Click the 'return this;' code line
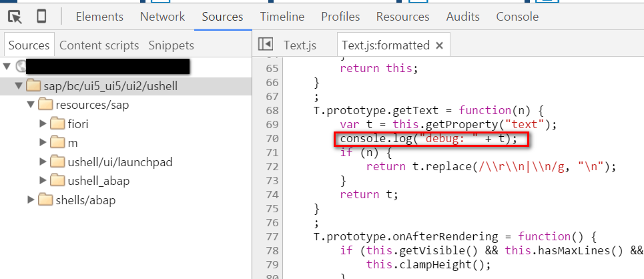The image size is (644, 279). click(378, 68)
